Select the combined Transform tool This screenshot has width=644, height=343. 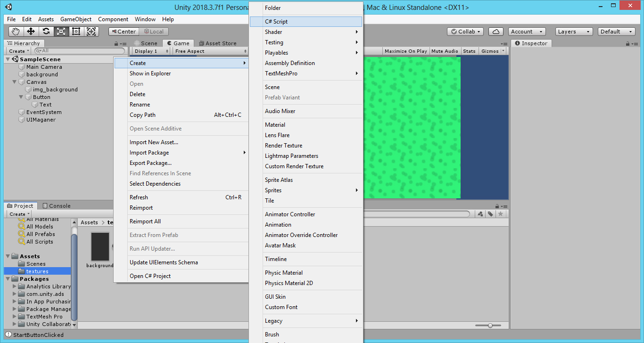click(x=91, y=31)
